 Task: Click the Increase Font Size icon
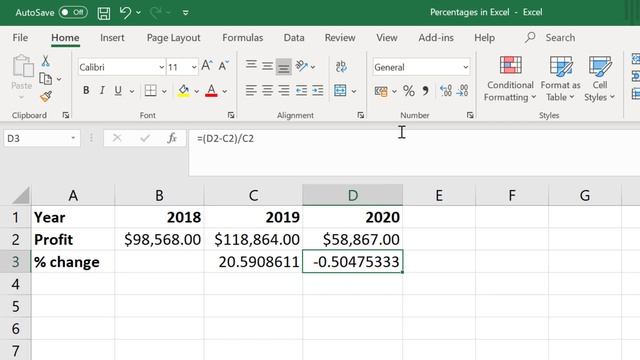207,66
